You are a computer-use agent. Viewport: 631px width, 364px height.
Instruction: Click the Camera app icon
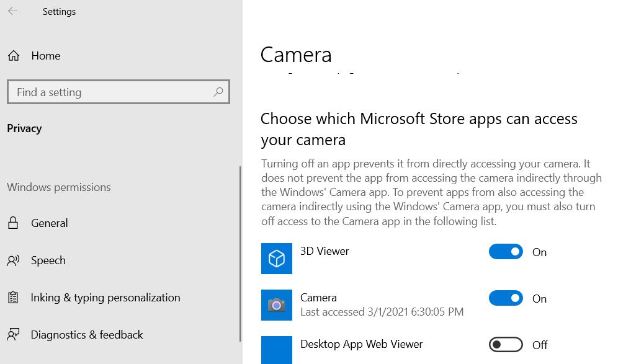pyautogui.click(x=277, y=305)
